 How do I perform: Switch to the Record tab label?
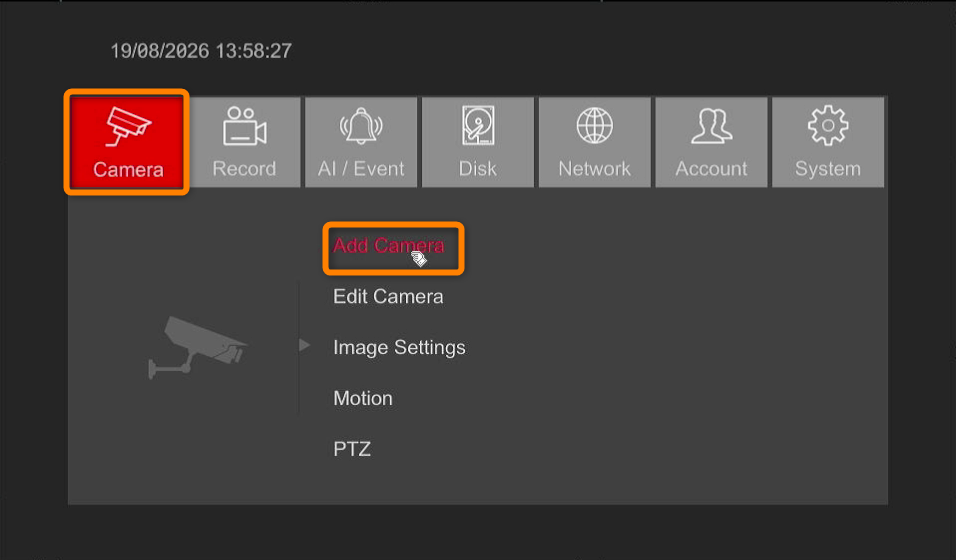click(x=244, y=168)
